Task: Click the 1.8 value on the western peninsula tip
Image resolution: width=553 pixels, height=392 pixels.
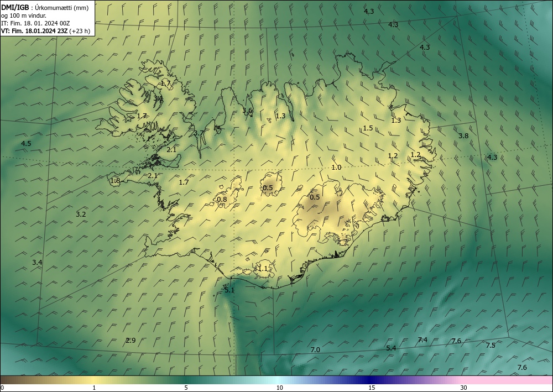Action: (116, 181)
